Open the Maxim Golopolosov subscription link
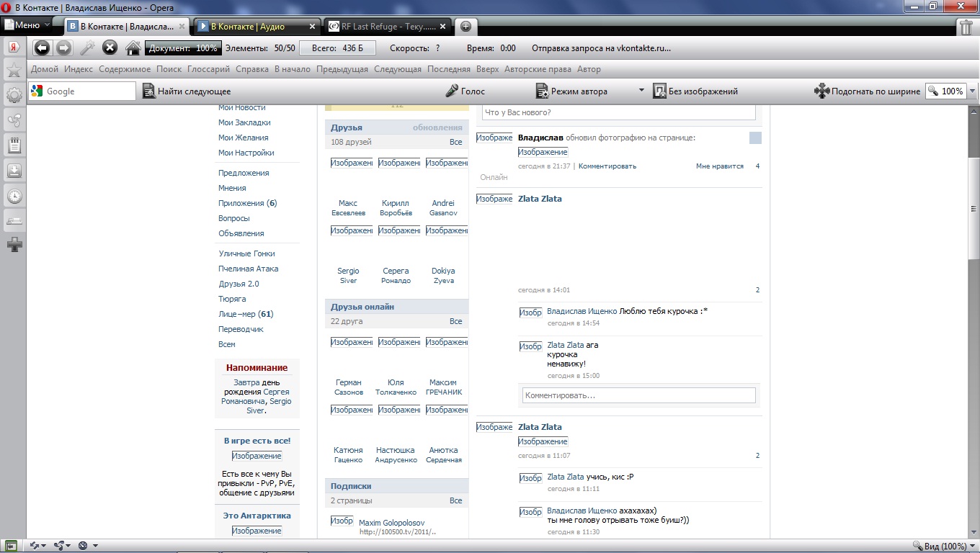The width and height of the screenshot is (980, 553). pos(391,523)
